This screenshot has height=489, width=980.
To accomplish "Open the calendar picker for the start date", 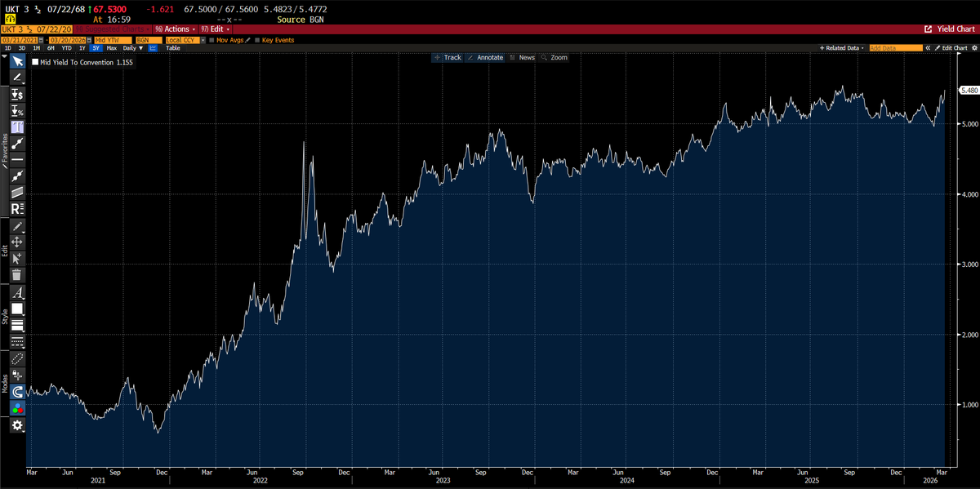I will pos(41,40).
